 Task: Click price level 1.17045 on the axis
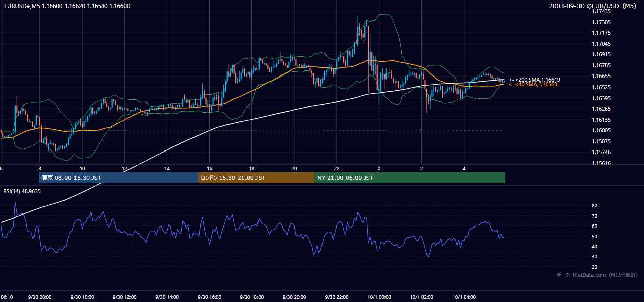[x=601, y=44]
